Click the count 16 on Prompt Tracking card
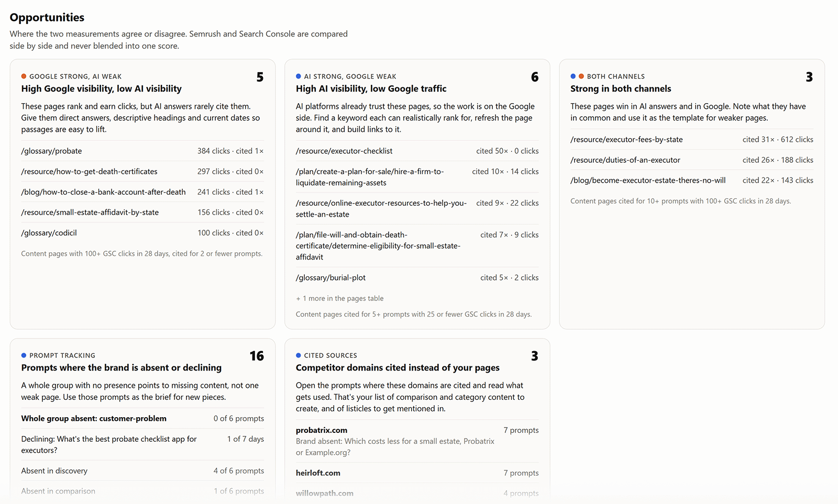 (257, 356)
